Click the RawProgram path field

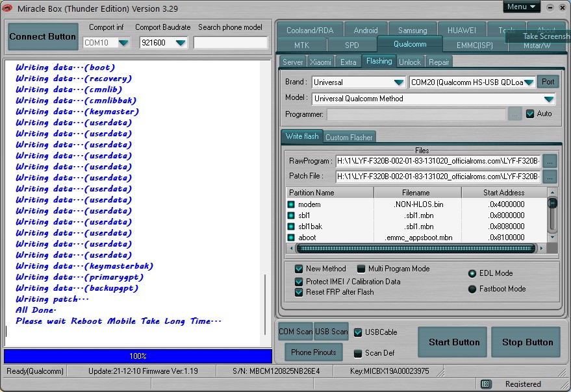point(438,161)
